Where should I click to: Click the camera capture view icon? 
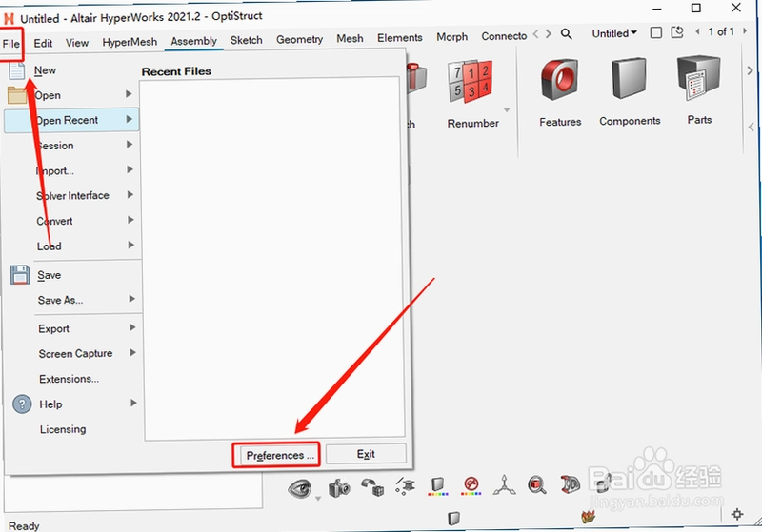pos(339,487)
